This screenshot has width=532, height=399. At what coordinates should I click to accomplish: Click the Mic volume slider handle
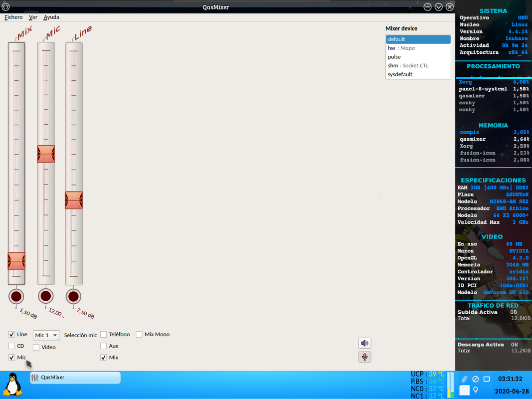pyautogui.click(x=46, y=154)
